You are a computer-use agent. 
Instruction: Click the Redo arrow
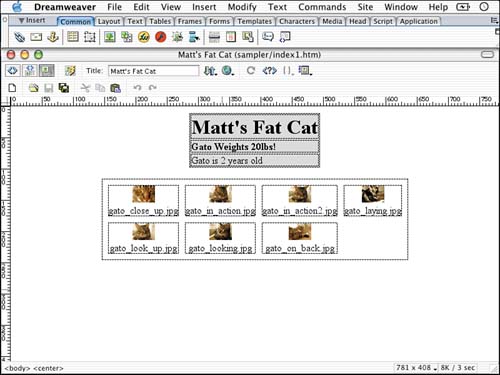click(x=153, y=88)
